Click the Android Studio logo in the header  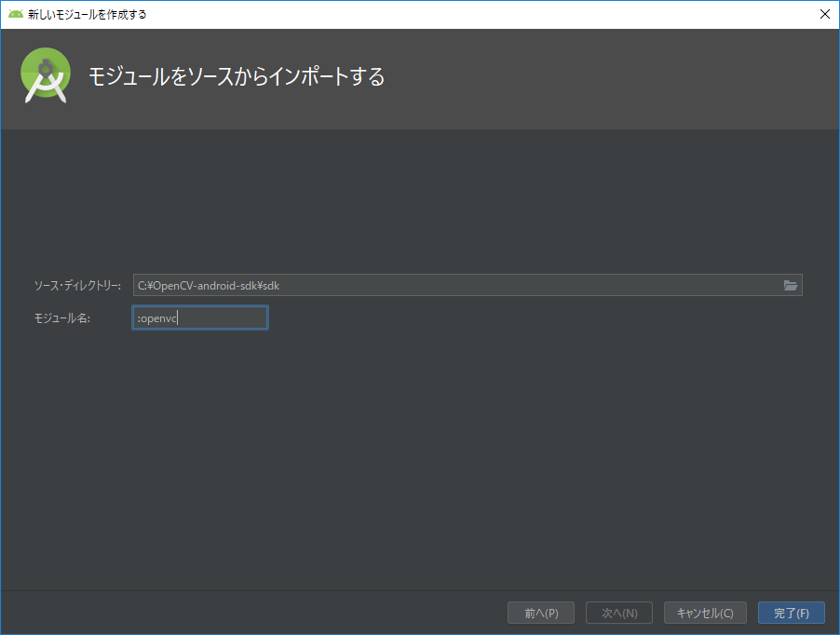[46, 75]
